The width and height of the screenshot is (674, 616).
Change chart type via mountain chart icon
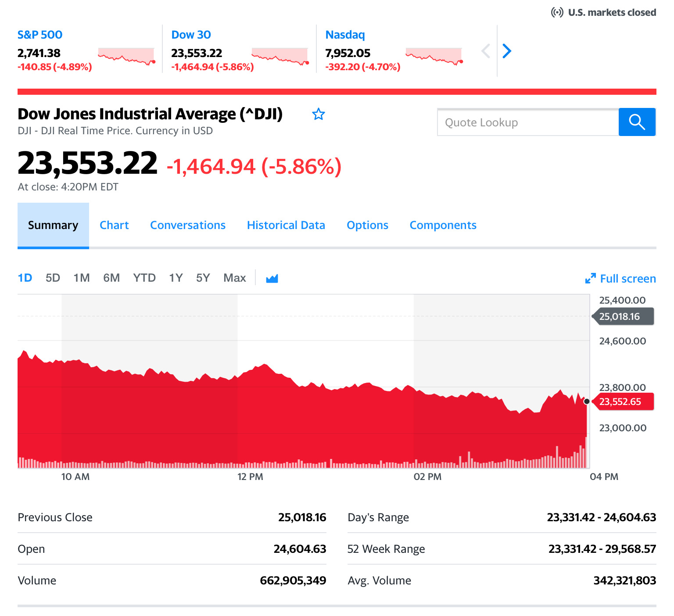pyautogui.click(x=272, y=278)
